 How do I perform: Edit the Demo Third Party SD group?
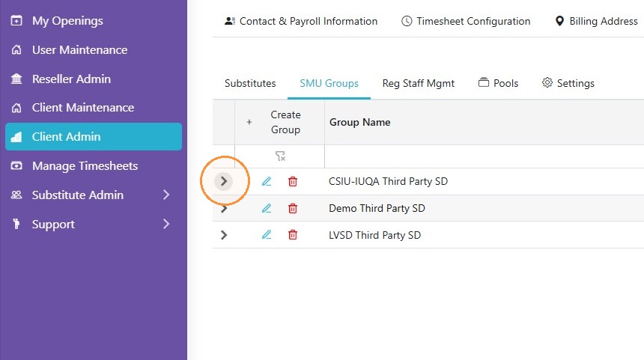[x=267, y=208]
